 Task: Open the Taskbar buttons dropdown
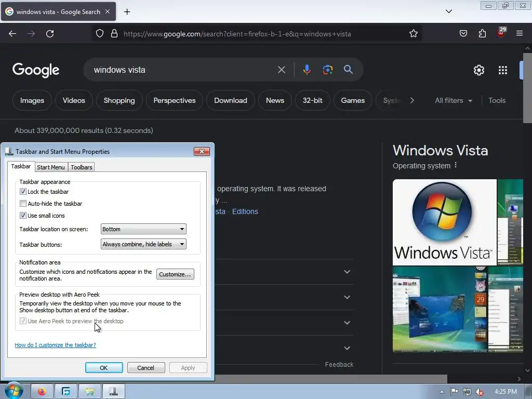(143, 244)
